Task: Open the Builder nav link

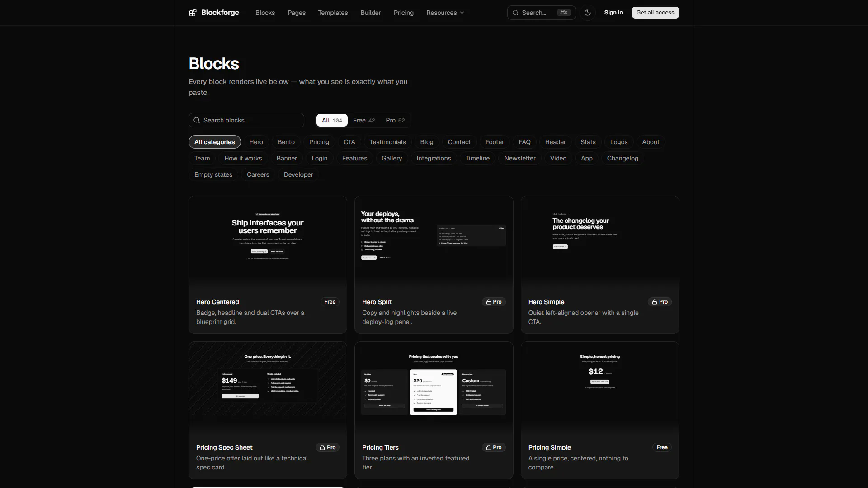Action: point(371,13)
